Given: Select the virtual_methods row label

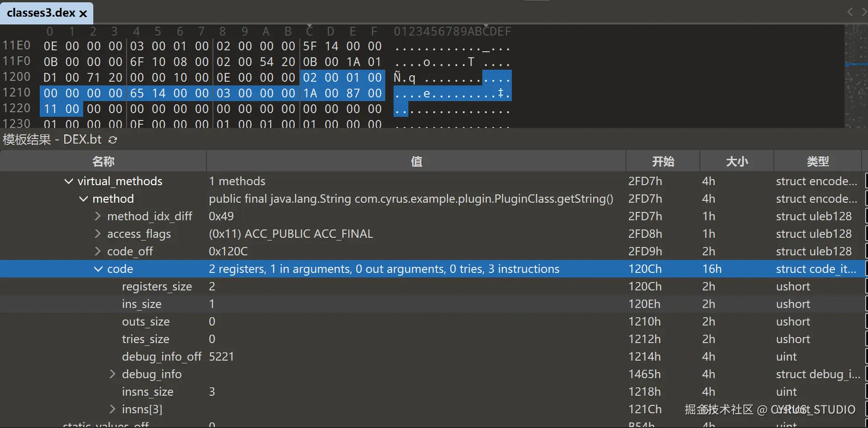Looking at the screenshot, I should tap(120, 181).
